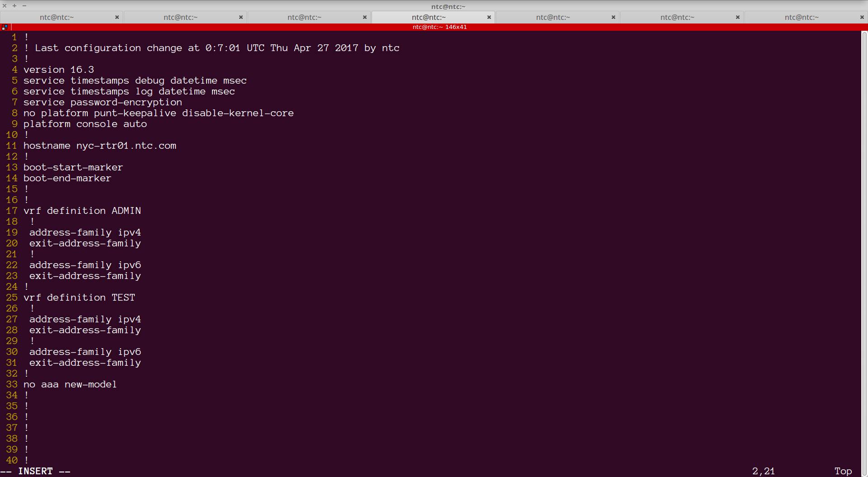
Task: Click the vrf definition ADMIN line
Action: pyautogui.click(x=82, y=211)
